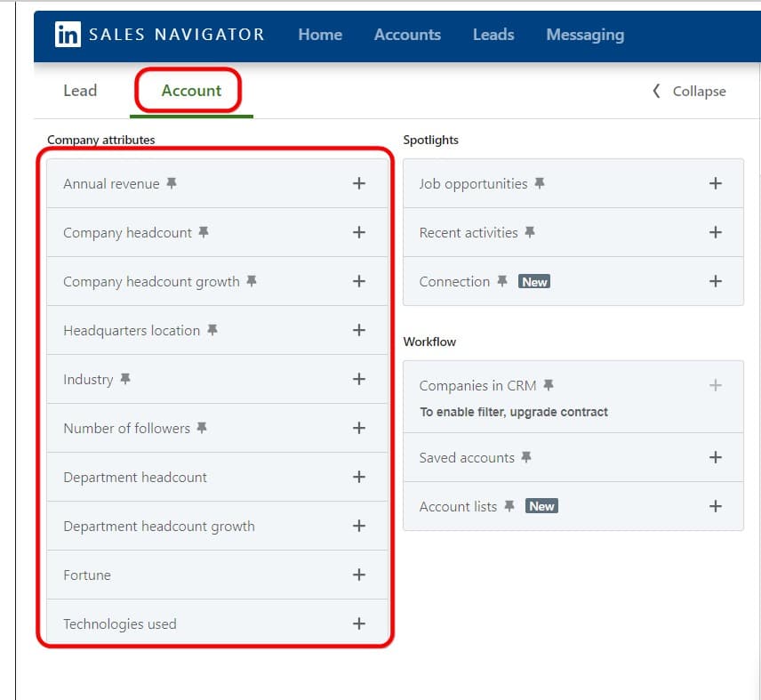Toggle pin on Headquarters location filter
Viewport: 761px width, 700px height.
tap(212, 330)
